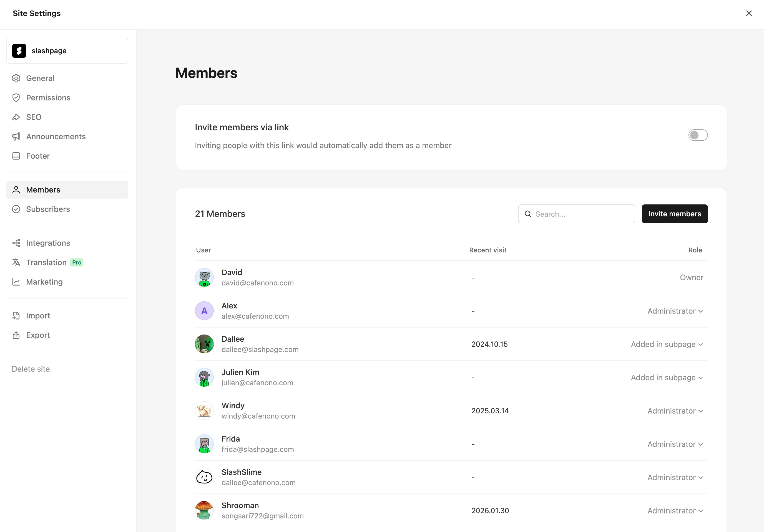Click the Invite members button
Screen dimensions: 764x532
[674, 214]
